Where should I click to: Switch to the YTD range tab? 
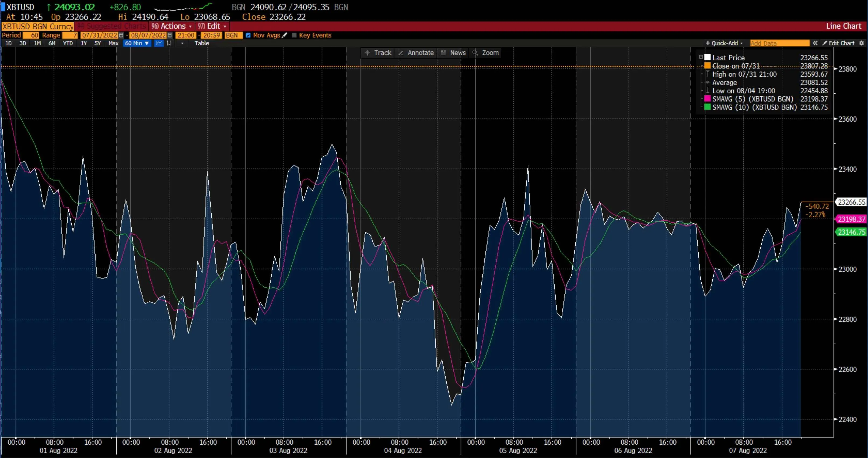click(x=68, y=43)
